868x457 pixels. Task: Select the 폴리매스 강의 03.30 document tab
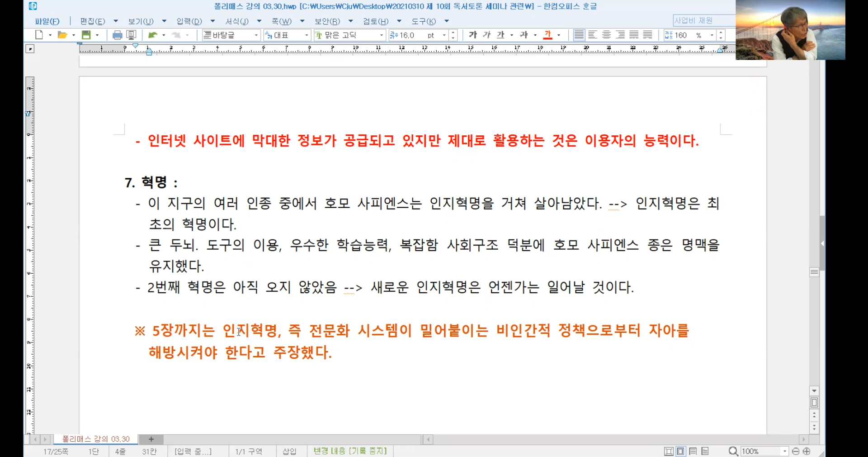(96, 439)
